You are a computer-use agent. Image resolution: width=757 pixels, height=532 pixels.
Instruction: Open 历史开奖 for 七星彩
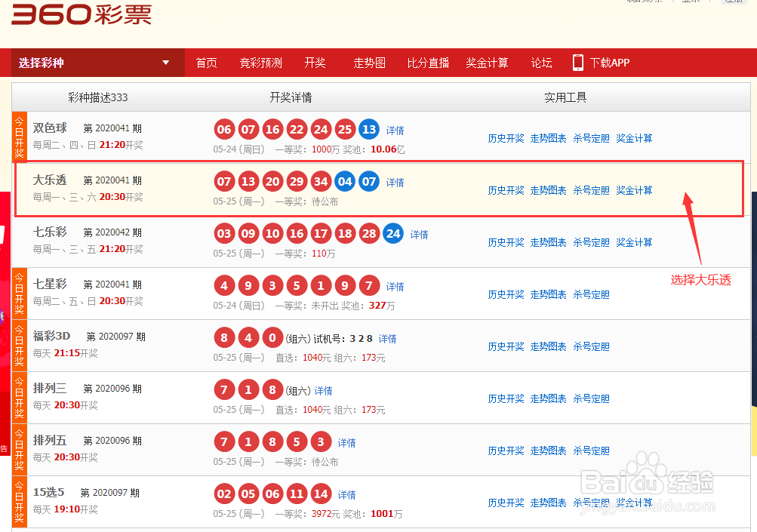point(506,294)
